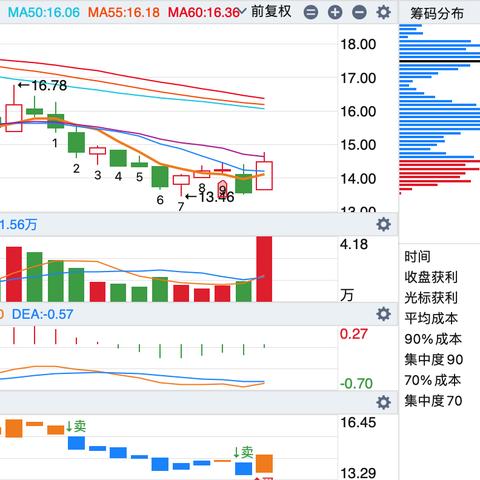This screenshot has width=480, height=480.
Task: Click the 90%成本 row label
Action: tap(433, 339)
